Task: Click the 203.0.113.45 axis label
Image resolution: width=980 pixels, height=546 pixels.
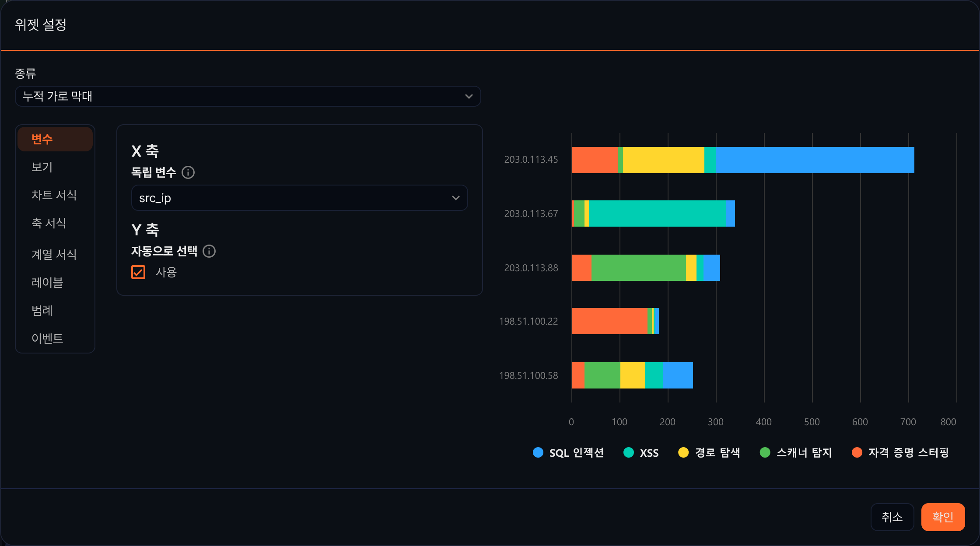Action: tap(531, 160)
